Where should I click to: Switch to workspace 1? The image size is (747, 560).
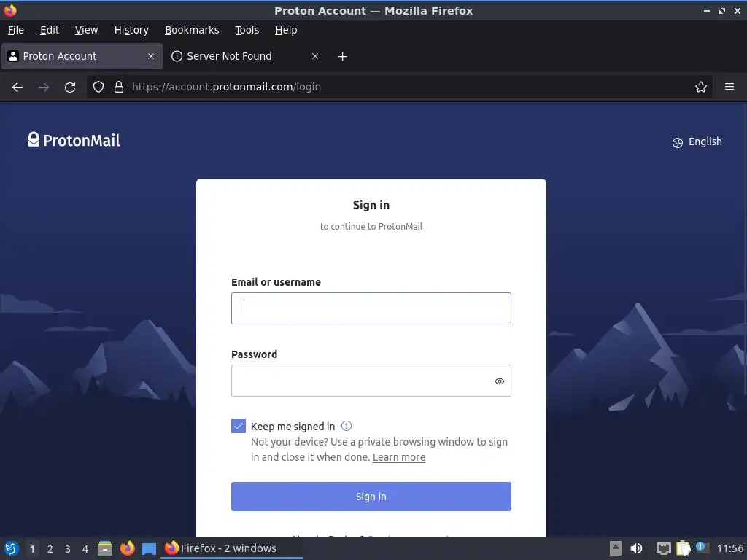click(x=32, y=549)
